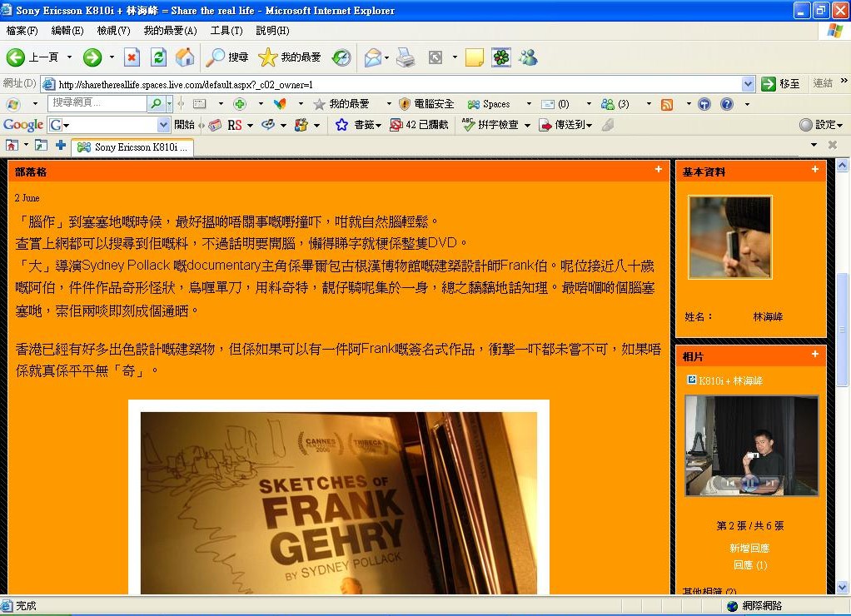The height and width of the screenshot is (616, 851).
Task: Open the 說明(H) menu
Action: coord(272,31)
